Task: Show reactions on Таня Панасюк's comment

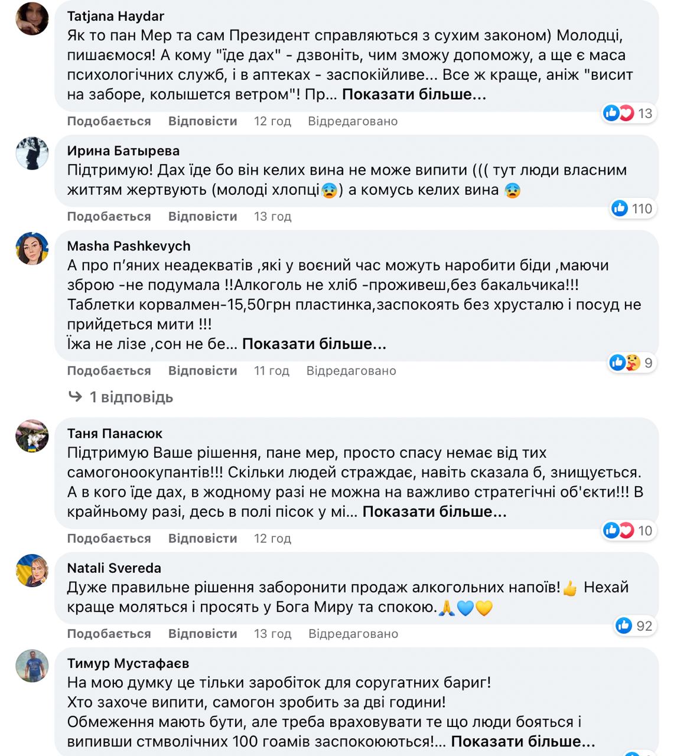Action: (628, 530)
